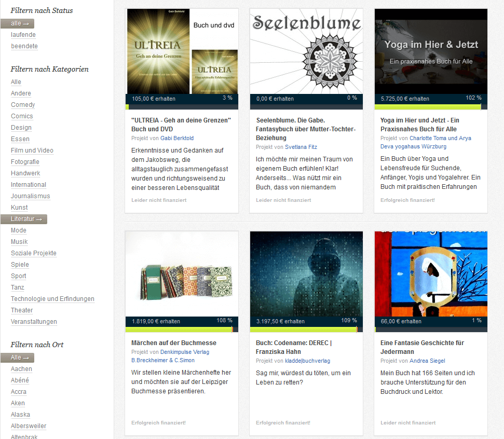
Task: Filter projects by location Albersweiler
Action: tap(29, 426)
